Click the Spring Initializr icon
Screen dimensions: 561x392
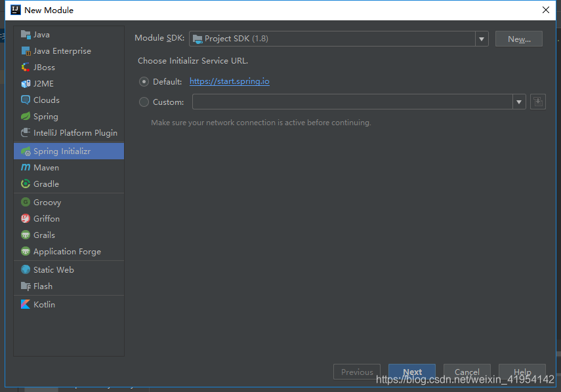[26, 151]
